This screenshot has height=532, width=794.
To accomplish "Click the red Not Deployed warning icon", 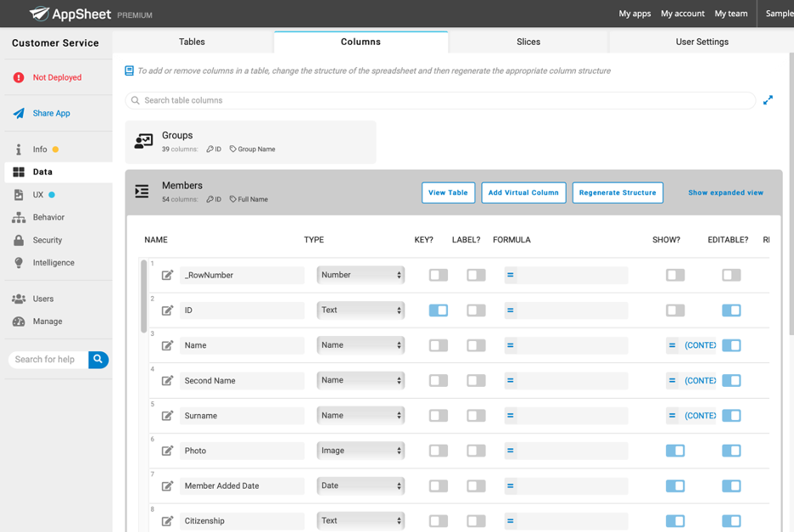I will 19,77.
